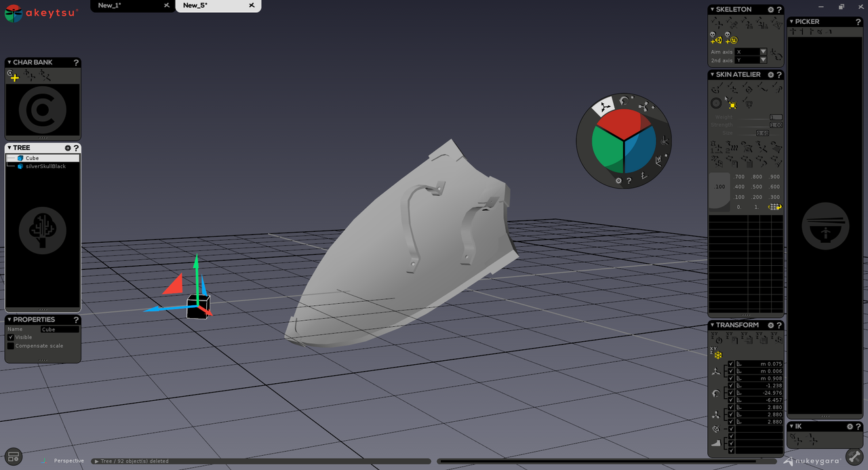This screenshot has height=470, width=868.
Task: Click the XYZ power reset icon in Transform
Action: (x=717, y=338)
